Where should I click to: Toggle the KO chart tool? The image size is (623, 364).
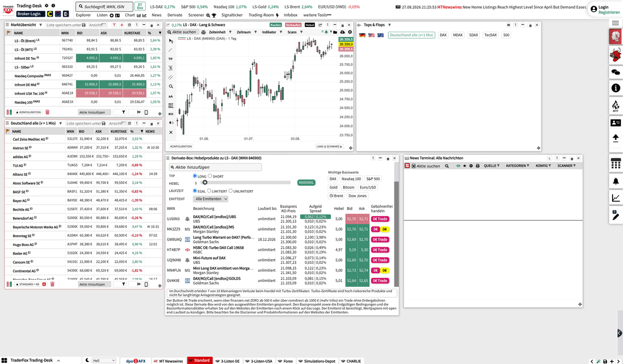pos(171,114)
